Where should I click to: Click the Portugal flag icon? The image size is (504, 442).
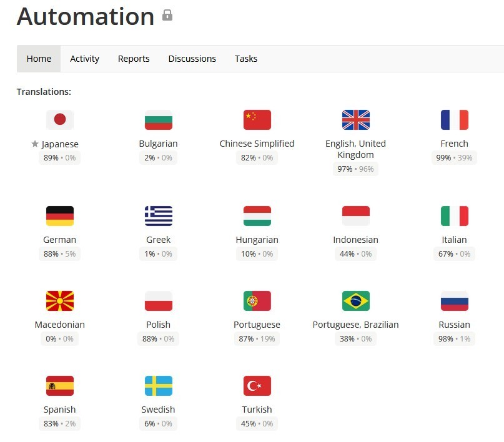click(x=257, y=301)
